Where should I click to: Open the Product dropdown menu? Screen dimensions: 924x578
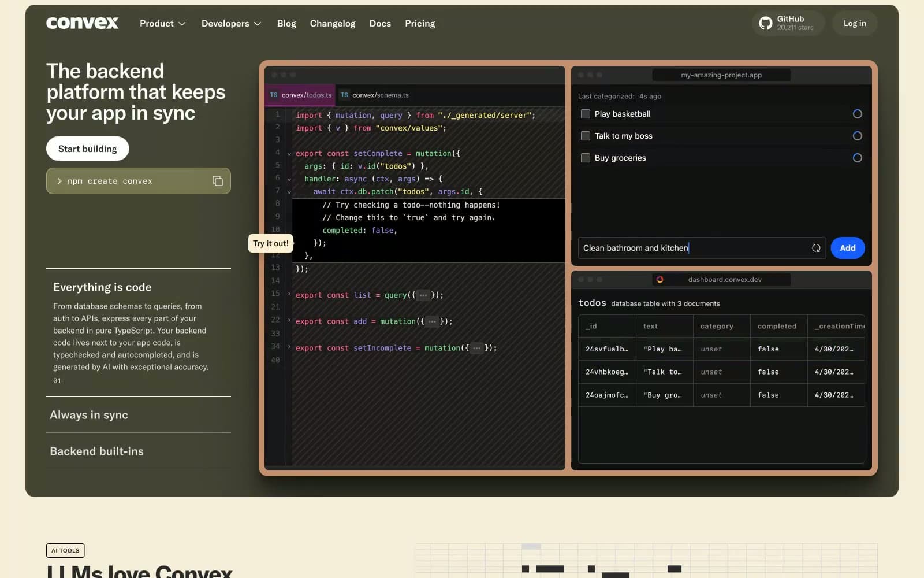pos(162,24)
